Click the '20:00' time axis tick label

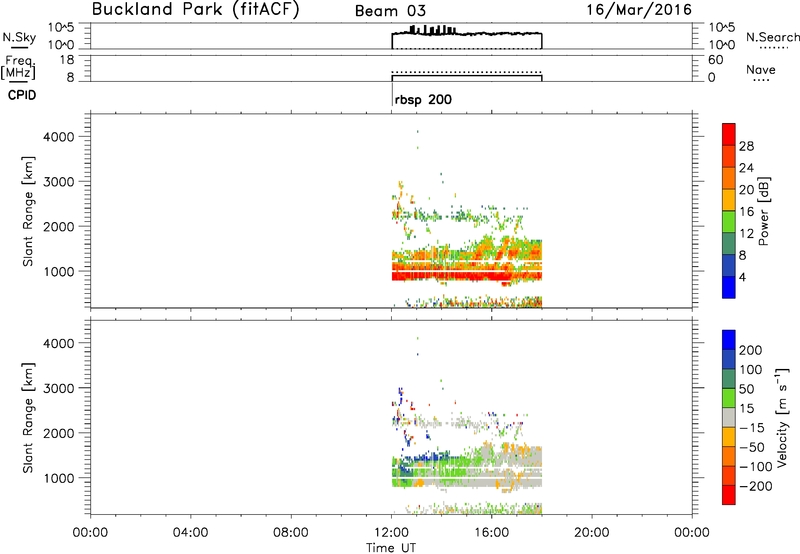coord(592,533)
